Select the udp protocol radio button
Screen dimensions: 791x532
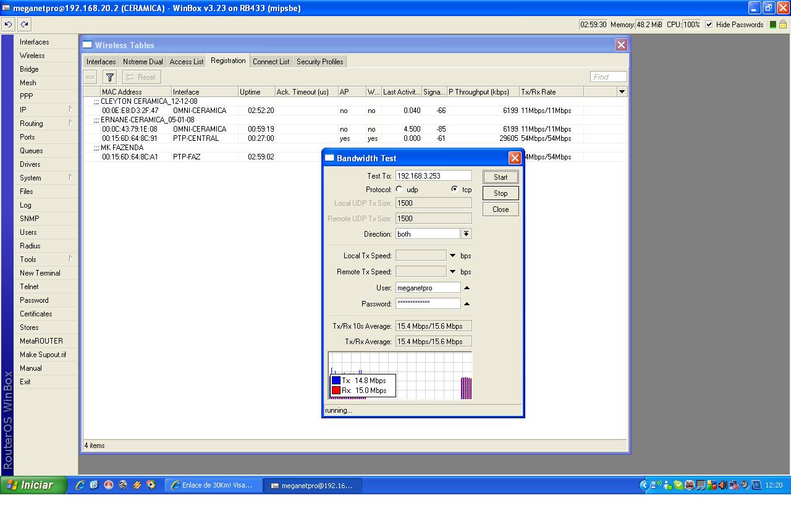pyautogui.click(x=399, y=190)
